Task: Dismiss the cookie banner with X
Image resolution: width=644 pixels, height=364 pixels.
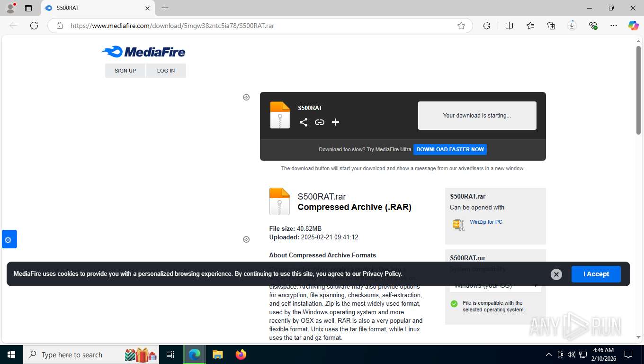Action: (x=556, y=274)
